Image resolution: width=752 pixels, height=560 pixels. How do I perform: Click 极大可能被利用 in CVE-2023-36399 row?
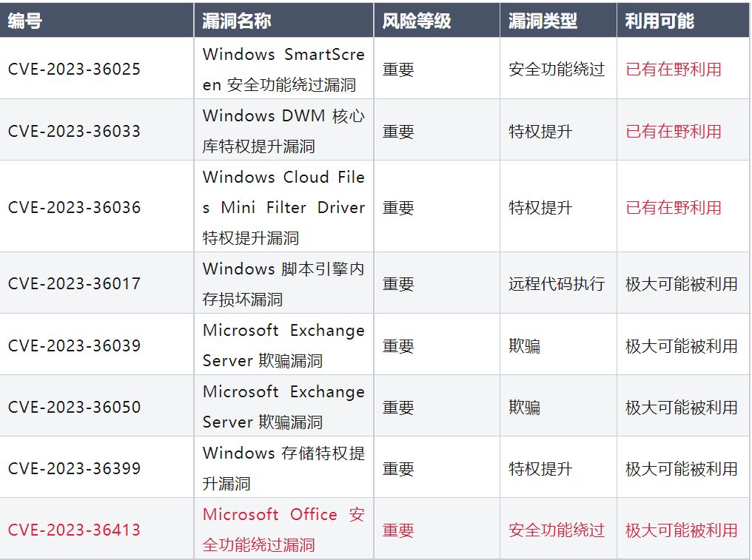[682, 468]
